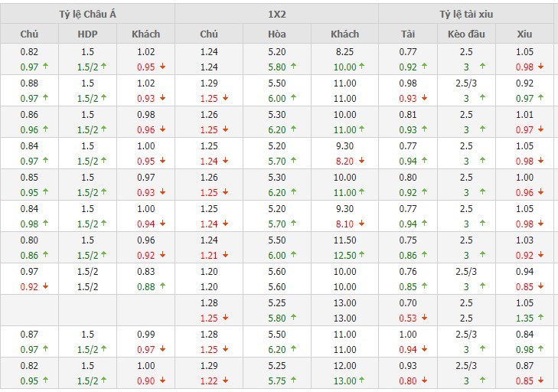Click the red down arrow beside 1.21
This screenshot has width=558, height=392.
pos(226,255)
